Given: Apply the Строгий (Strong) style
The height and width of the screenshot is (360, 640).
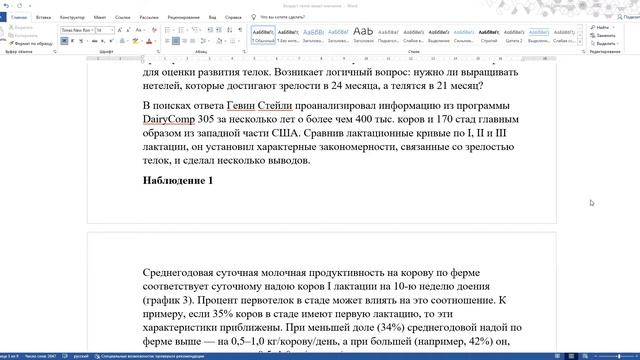Looking at the screenshot, I should pyautogui.click(x=489, y=36).
